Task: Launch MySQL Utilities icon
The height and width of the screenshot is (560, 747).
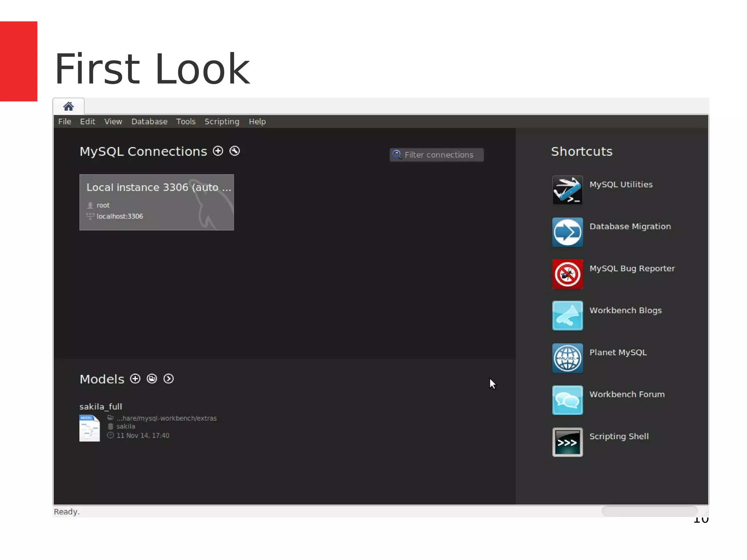Action: point(568,190)
